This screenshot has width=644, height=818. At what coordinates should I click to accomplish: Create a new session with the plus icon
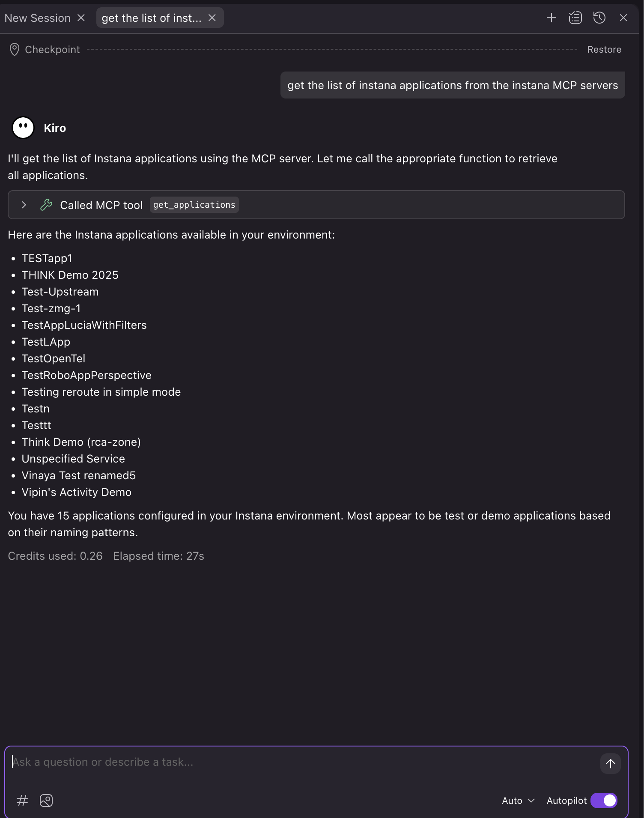point(552,18)
